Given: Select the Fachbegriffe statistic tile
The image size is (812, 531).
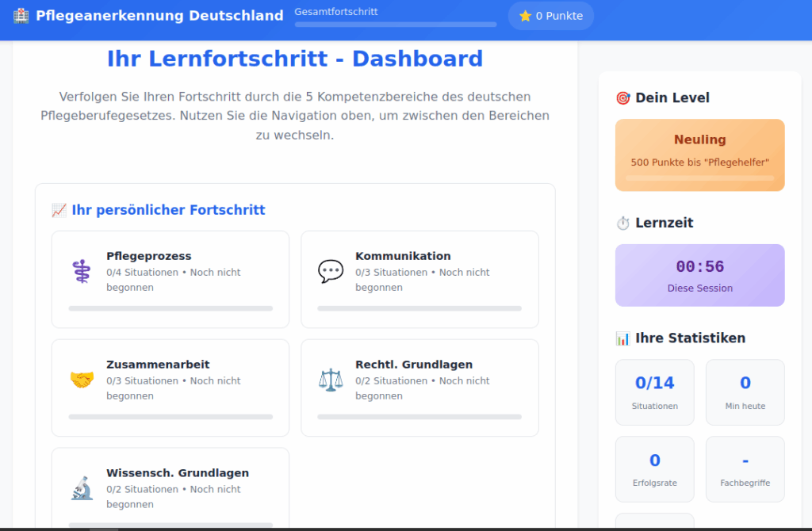Looking at the screenshot, I should (x=745, y=469).
